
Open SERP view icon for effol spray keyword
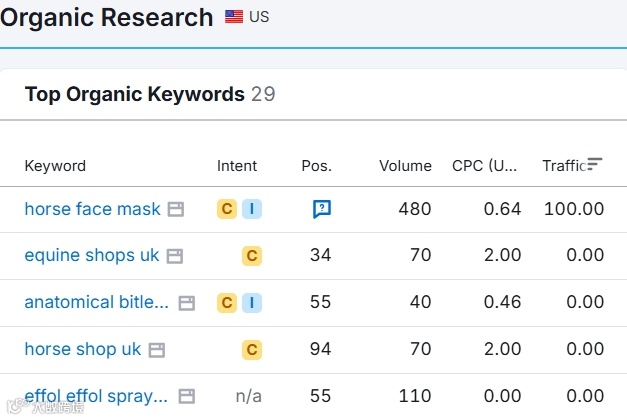coord(186,396)
